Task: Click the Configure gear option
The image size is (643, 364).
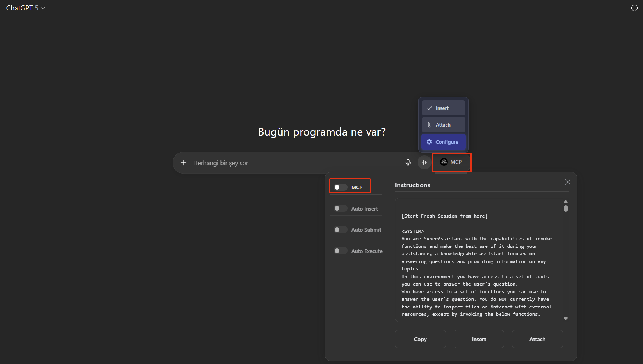Action: click(443, 142)
